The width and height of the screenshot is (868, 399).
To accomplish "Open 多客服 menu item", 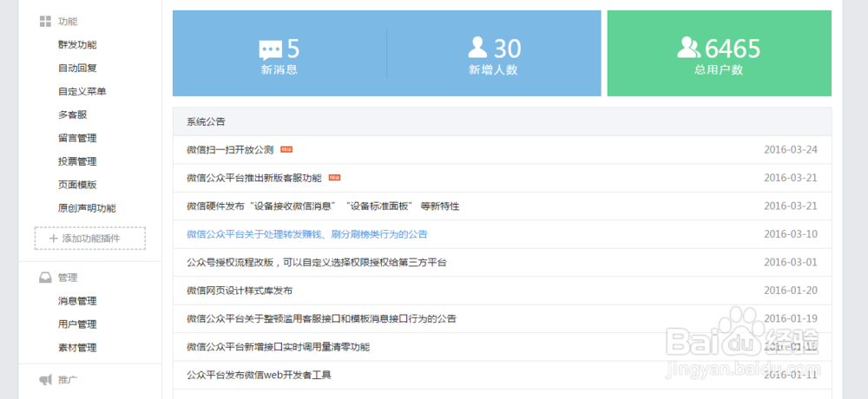I will 73,114.
